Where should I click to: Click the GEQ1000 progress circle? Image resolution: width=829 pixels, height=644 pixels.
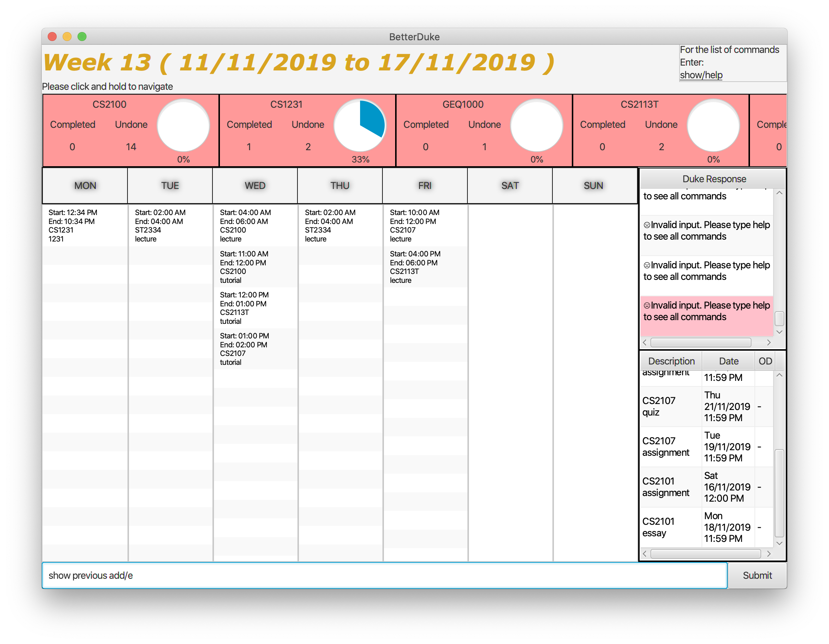point(536,125)
